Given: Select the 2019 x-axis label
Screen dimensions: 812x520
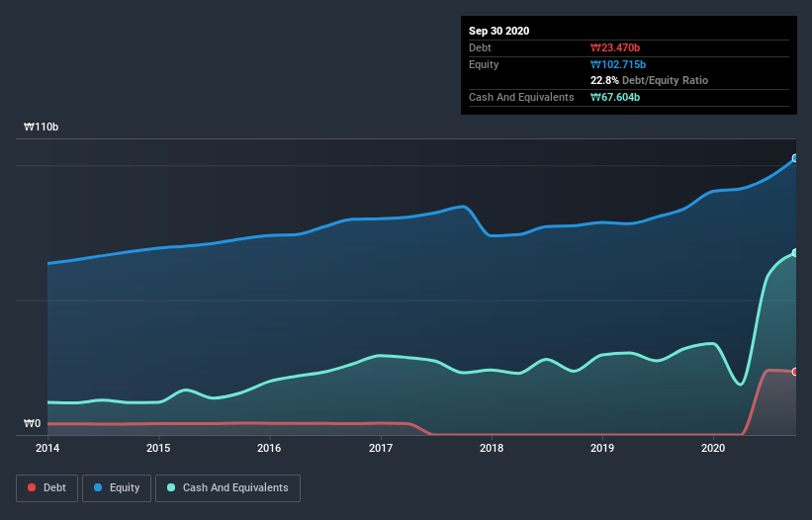Looking at the screenshot, I should (x=602, y=448).
